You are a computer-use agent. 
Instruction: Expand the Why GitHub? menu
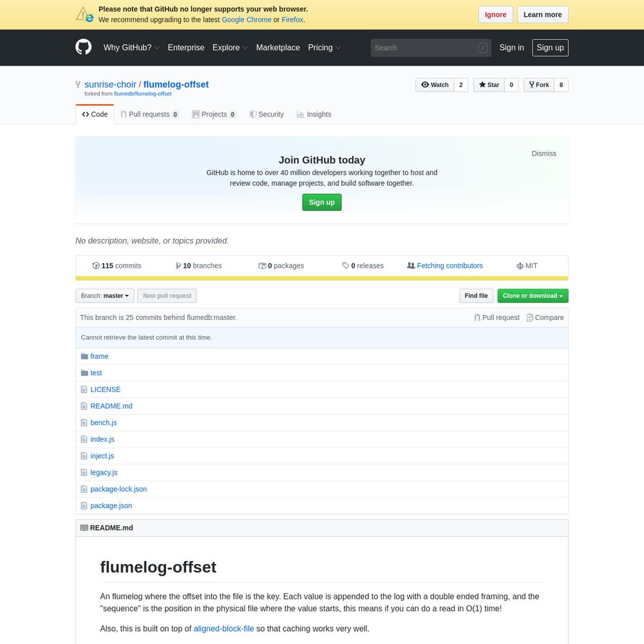coord(131,48)
